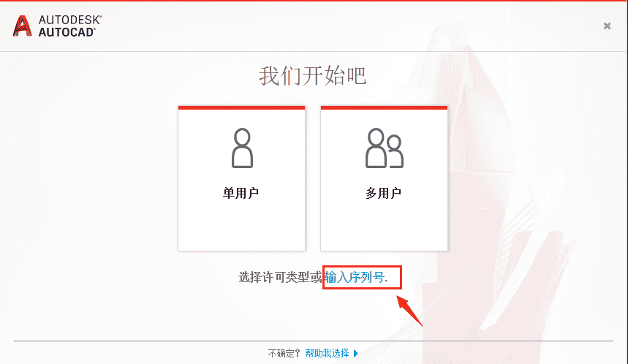Click the two-person icon above 多用户
The image size is (628, 364).
[x=384, y=148]
